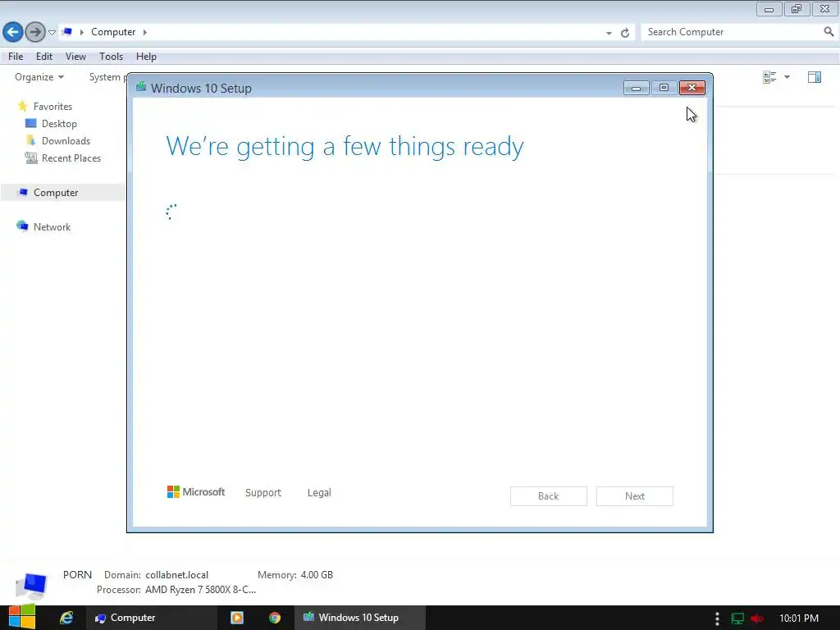Open the address bar history dropdown

609,33
